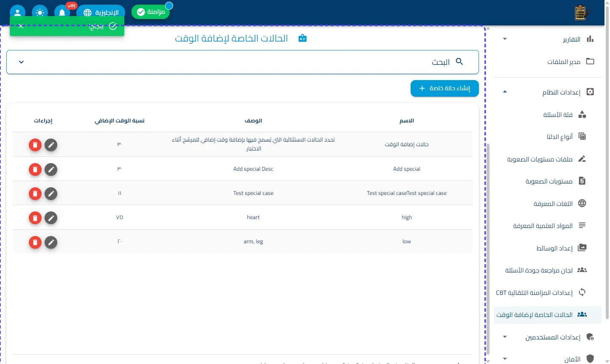Click the exam clipboard logo icon
610x364 pixels.
coord(582,13)
